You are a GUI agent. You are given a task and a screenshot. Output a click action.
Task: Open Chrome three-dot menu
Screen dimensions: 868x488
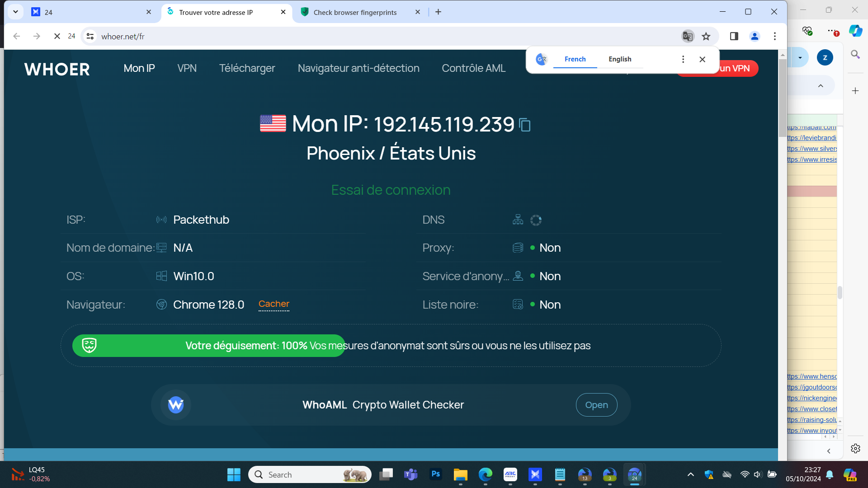tap(775, 36)
